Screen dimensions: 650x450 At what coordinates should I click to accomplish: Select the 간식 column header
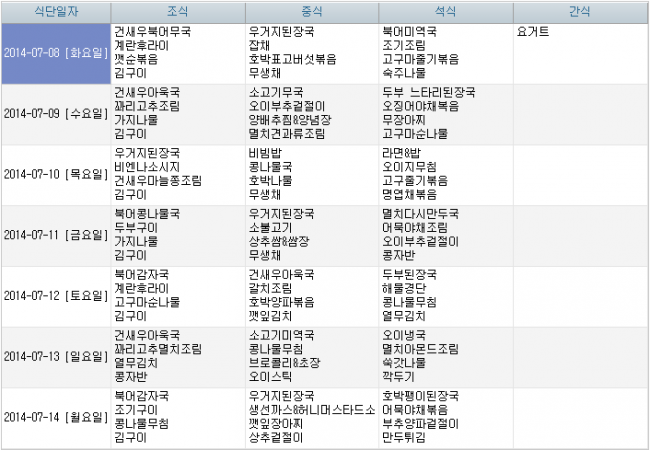click(x=579, y=11)
